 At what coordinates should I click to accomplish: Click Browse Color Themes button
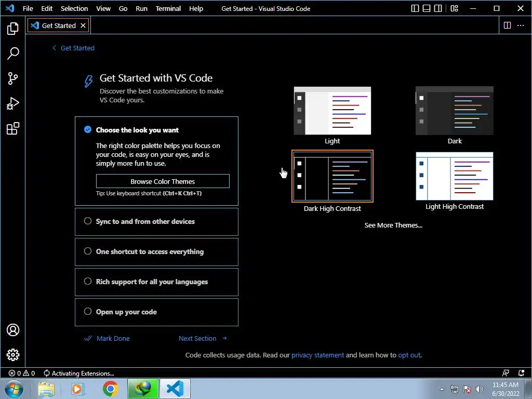pyautogui.click(x=163, y=181)
